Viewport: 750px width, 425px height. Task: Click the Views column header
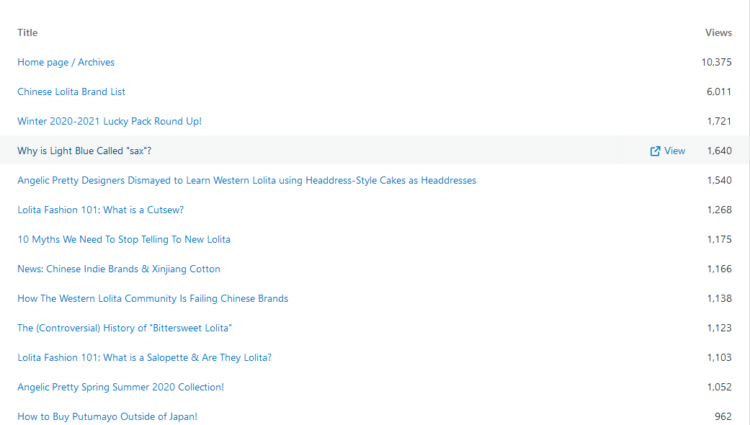tap(718, 33)
